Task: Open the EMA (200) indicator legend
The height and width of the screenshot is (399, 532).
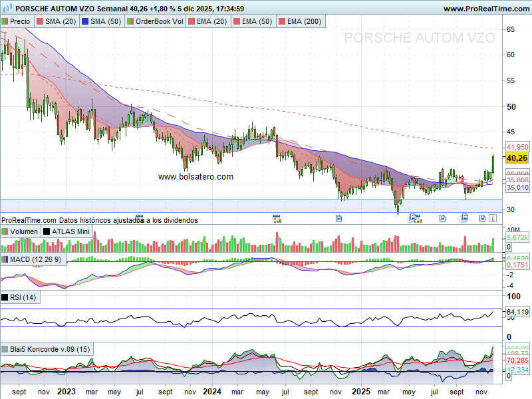Action: click(x=301, y=21)
